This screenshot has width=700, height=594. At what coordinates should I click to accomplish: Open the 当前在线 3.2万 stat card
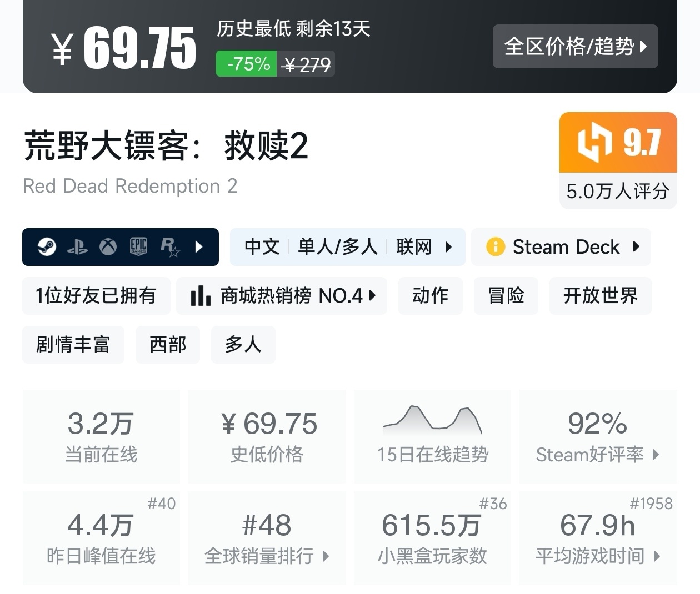pos(102,436)
